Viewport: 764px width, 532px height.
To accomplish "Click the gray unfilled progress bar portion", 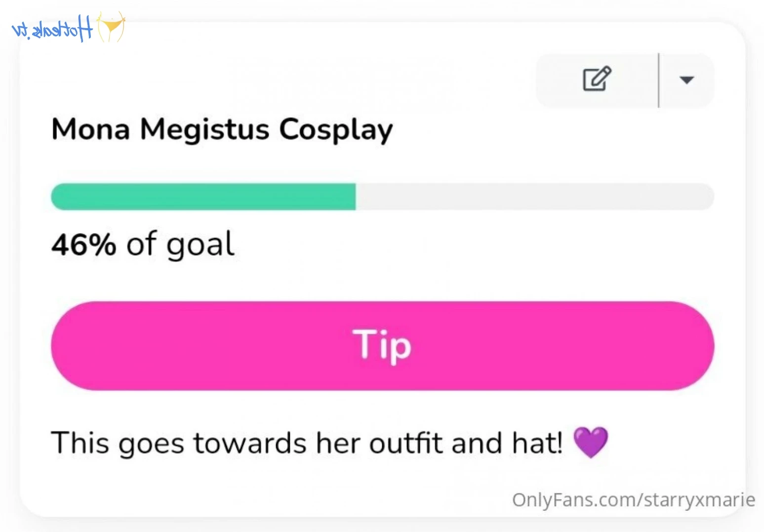I will pyautogui.click(x=533, y=196).
